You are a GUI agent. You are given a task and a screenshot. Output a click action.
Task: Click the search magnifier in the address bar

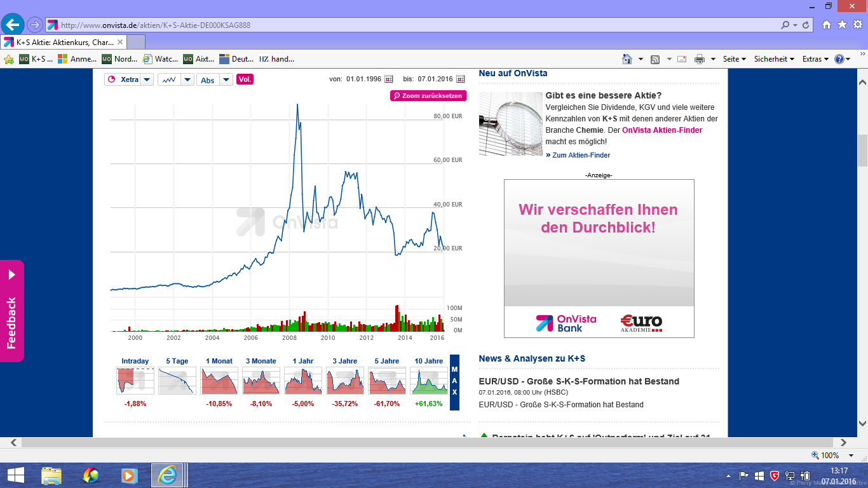(x=785, y=25)
